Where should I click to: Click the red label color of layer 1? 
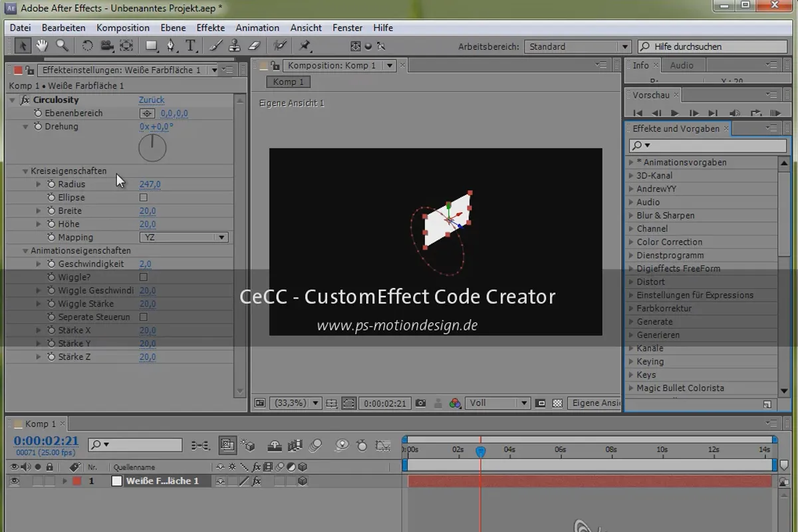tap(76, 481)
